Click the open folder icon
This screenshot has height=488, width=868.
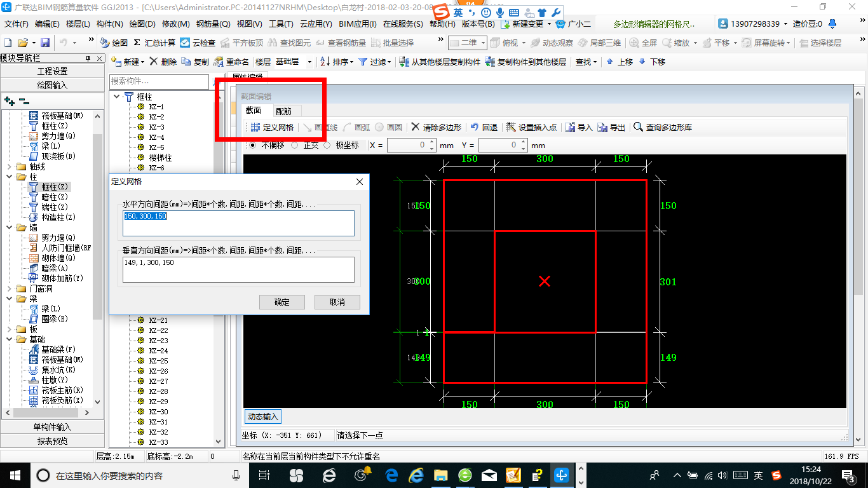pos(22,43)
